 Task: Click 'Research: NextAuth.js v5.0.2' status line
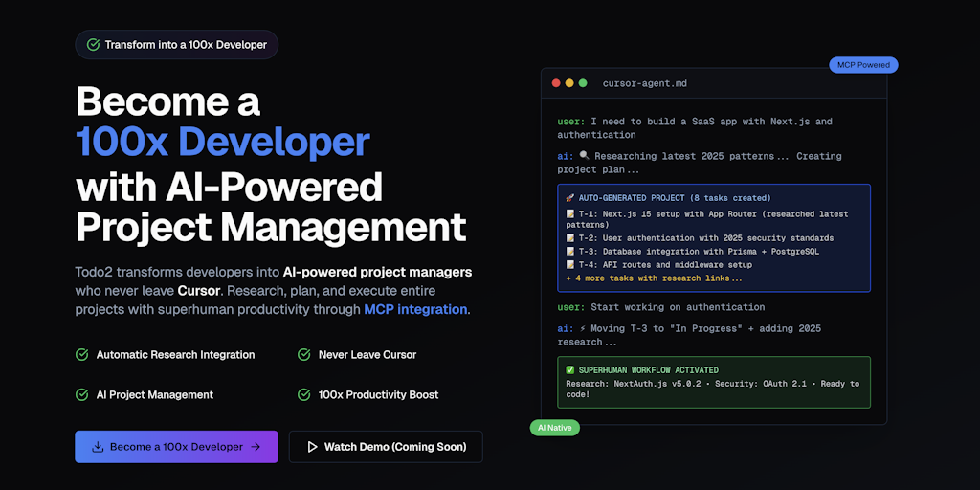pyautogui.click(x=712, y=390)
